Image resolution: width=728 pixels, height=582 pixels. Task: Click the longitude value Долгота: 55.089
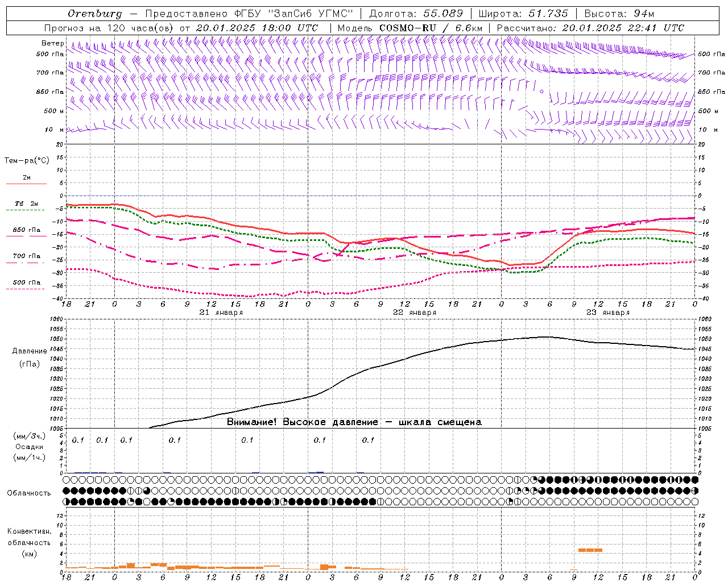point(416,14)
